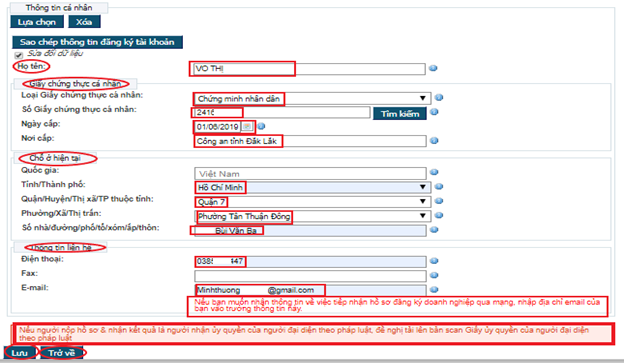Click the info icon beside Họ tên field
Screen dimensions: 624x363
pyautogui.click(x=433, y=68)
